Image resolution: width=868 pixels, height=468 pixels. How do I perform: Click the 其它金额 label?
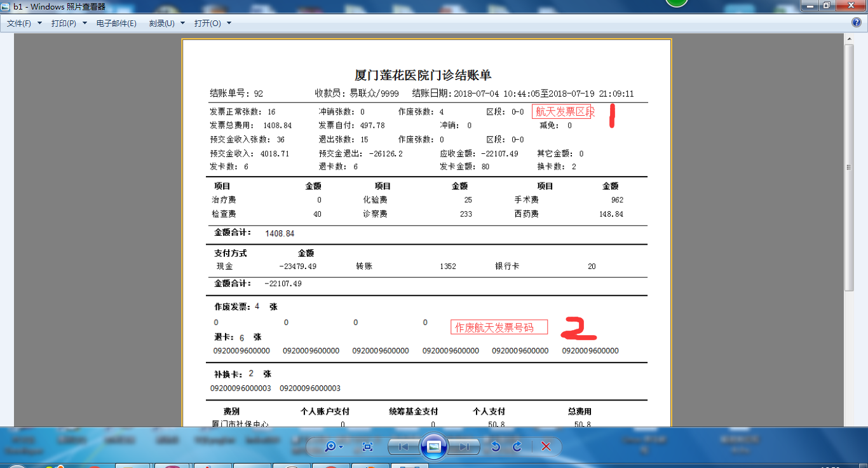[x=555, y=154]
